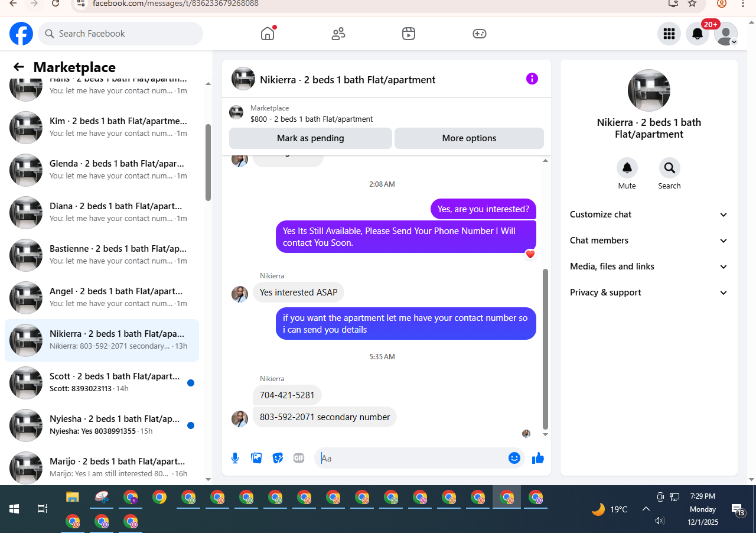Image resolution: width=756 pixels, height=533 pixels.
Task: Open Task View on the taskbar
Action: tap(43, 509)
